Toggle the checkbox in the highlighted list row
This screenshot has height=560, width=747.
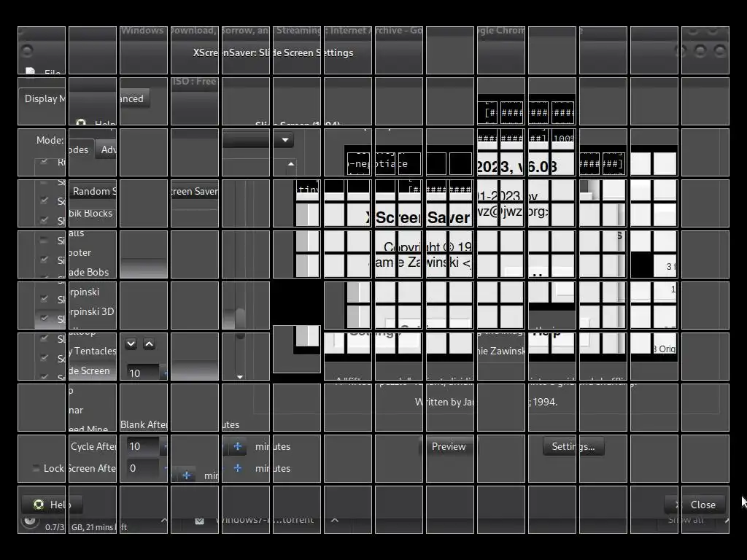coord(44,318)
